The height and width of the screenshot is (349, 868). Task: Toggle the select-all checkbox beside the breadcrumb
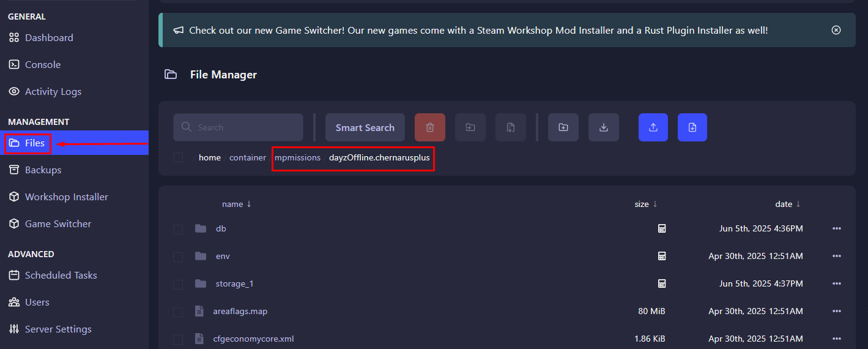(x=178, y=157)
